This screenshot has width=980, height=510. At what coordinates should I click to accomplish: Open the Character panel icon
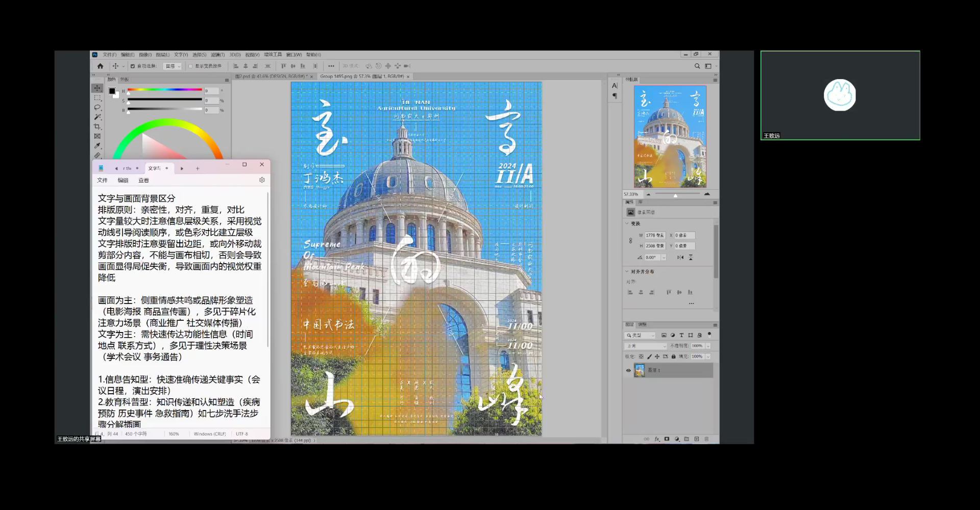(x=615, y=86)
